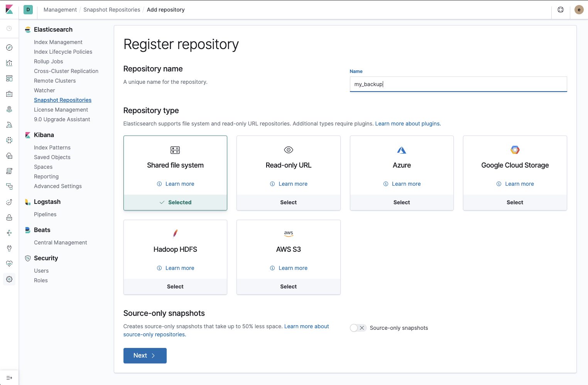Click the Next button

point(145,355)
